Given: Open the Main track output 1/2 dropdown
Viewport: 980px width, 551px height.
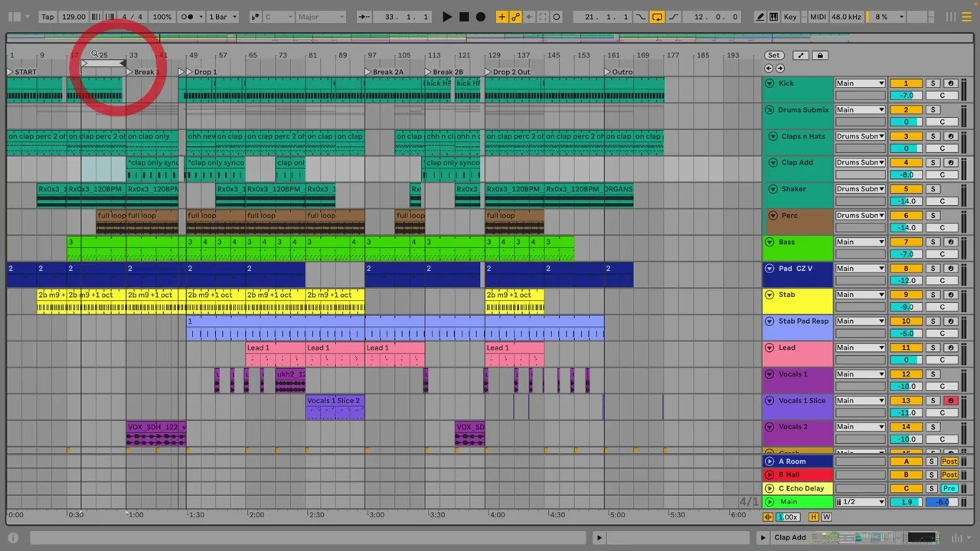Looking at the screenshot, I should click(860, 502).
